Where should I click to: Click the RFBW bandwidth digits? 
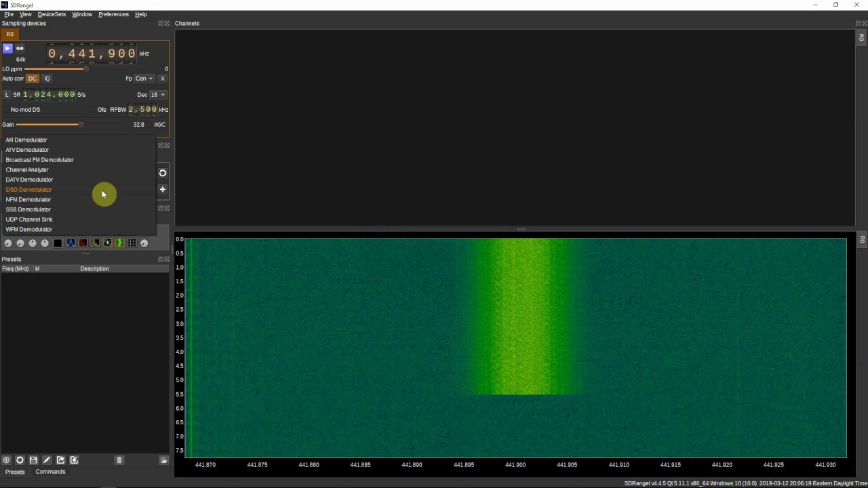[x=142, y=109]
